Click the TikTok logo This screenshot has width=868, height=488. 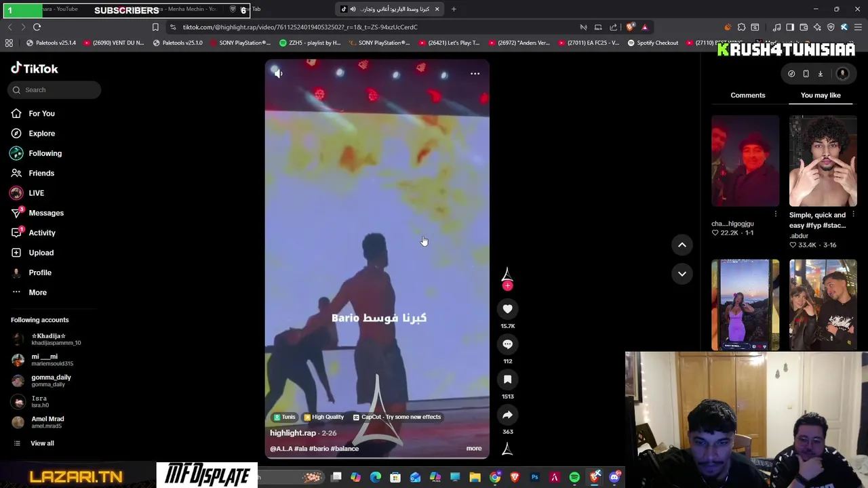[35, 68]
